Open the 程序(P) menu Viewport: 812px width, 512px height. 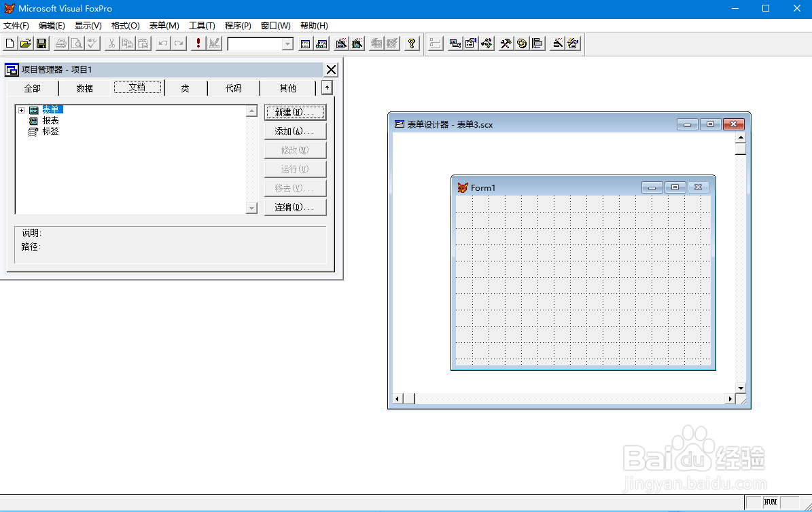[x=238, y=25]
